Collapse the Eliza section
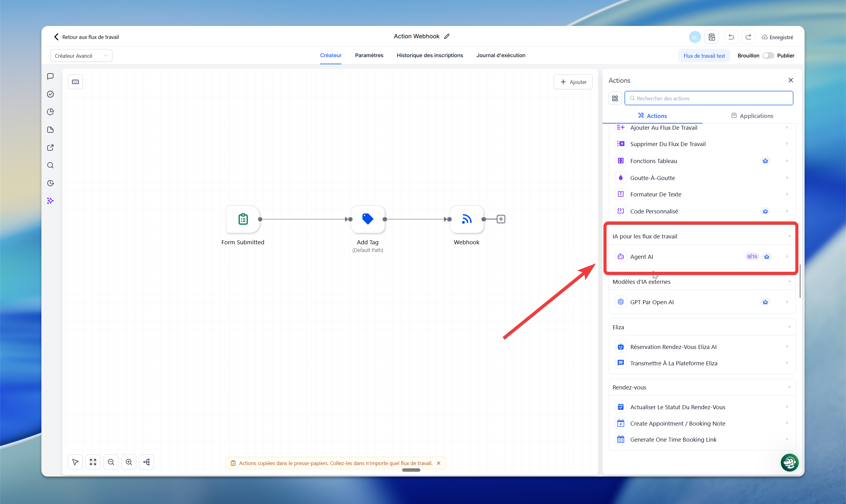Viewport: 846px width, 504px height. coord(789,327)
